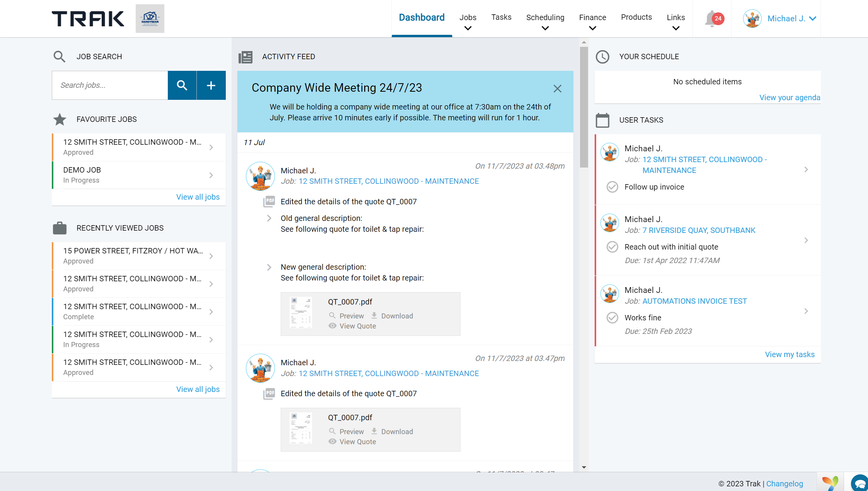Click View your agenda link
This screenshot has width=868, height=491.
tap(790, 98)
